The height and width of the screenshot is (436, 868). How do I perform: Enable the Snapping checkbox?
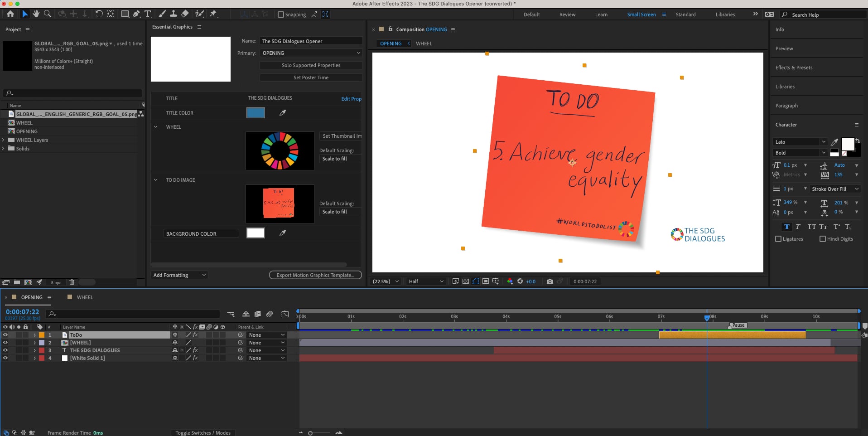click(281, 15)
